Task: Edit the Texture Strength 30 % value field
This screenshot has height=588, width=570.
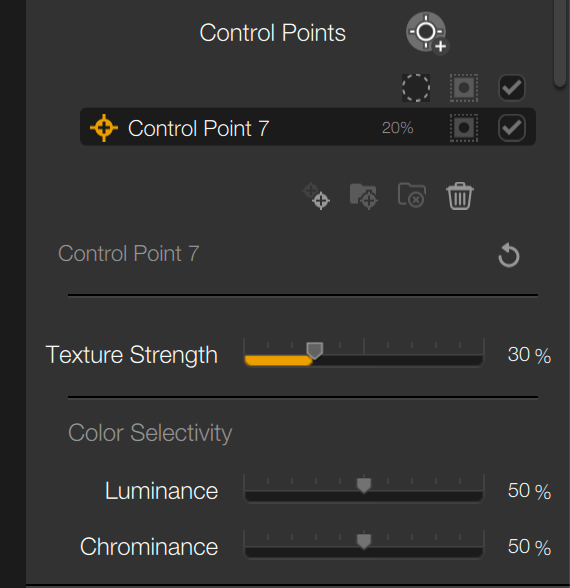Action: point(529,355)
